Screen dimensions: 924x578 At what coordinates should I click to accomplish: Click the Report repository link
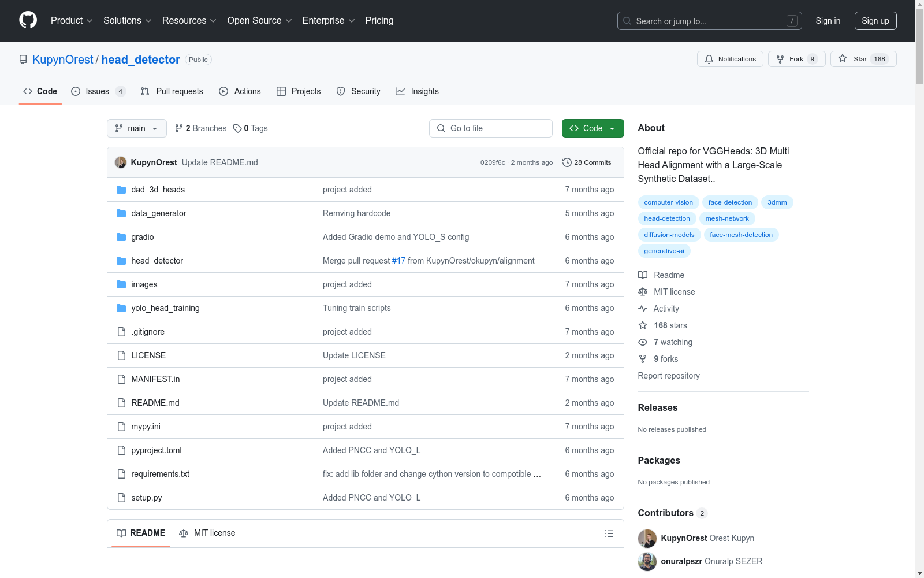click(669, 376)
